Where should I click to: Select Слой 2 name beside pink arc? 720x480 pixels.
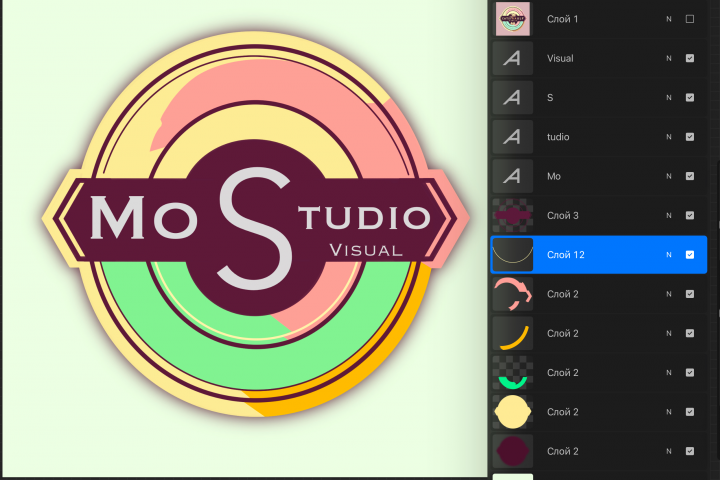pyautogui.click(x=562, y=294)
